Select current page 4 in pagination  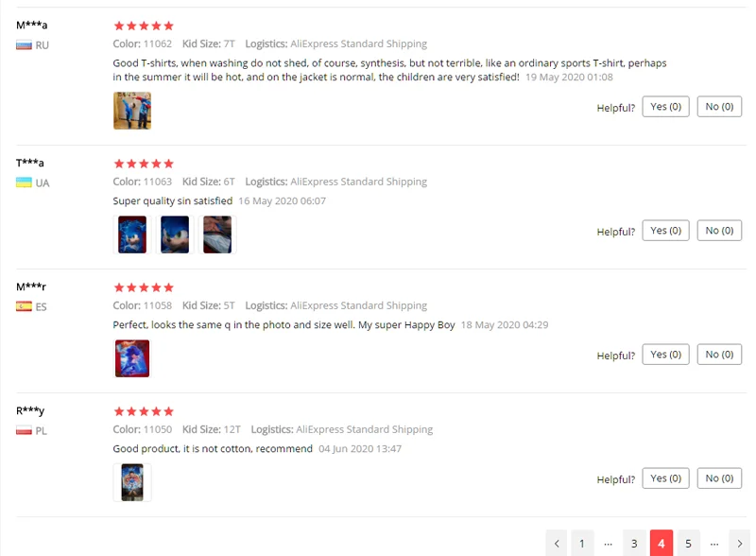(661, 544)
